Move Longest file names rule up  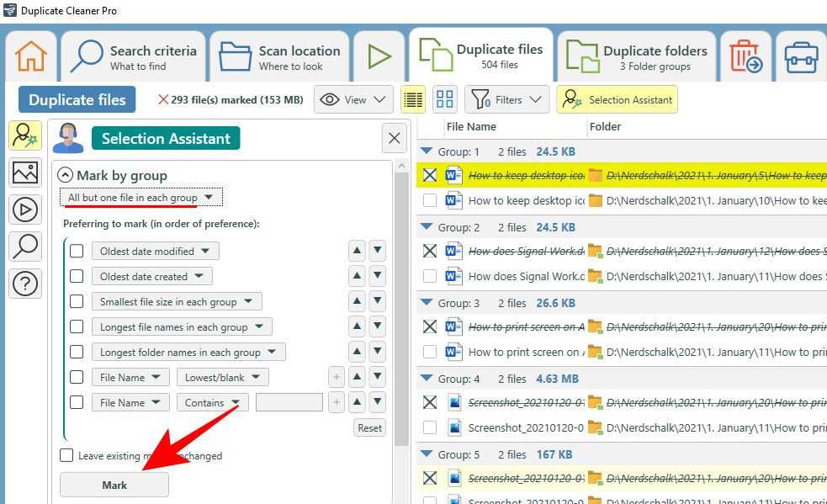pos(357,326)
